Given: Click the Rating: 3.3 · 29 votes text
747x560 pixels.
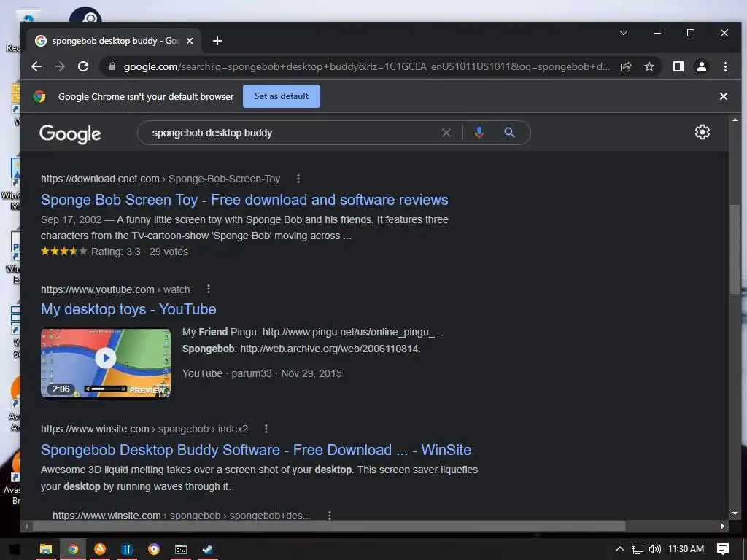Looking at the screenshot, I should tap(139, 252).
